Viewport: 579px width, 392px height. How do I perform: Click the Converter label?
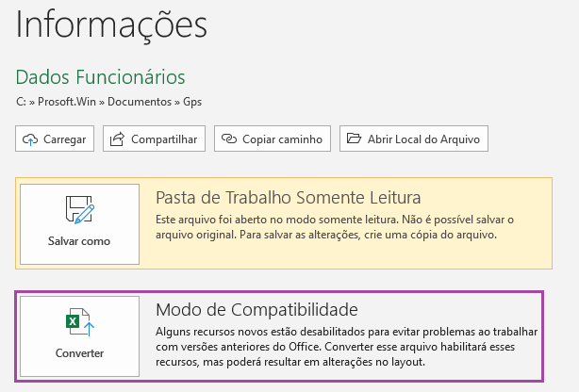coord(79,353)
